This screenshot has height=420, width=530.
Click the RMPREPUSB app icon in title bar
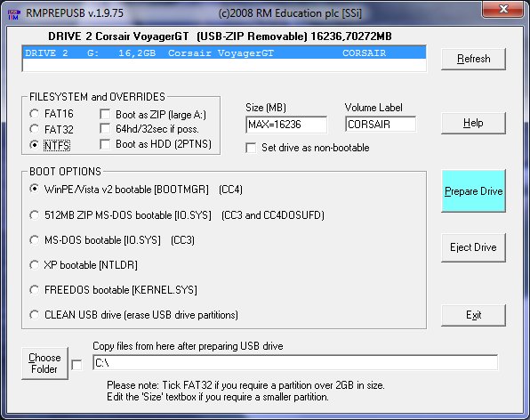coord(14,14)
